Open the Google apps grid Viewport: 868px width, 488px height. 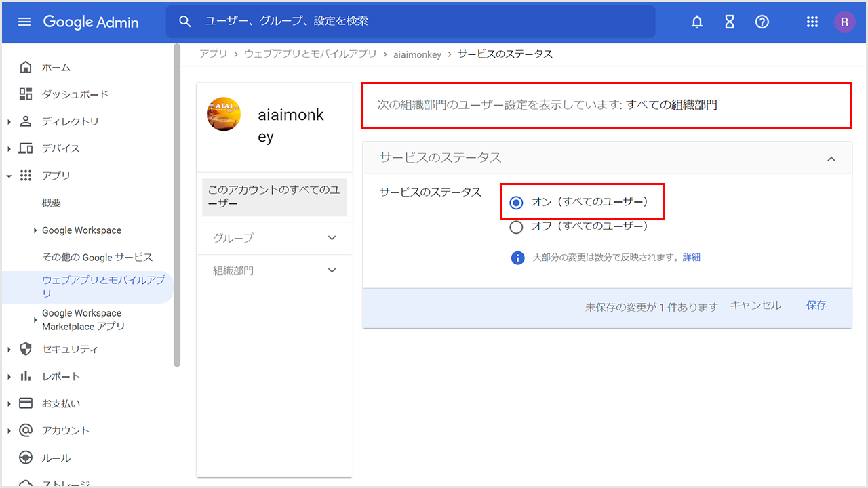click(812, 22)
